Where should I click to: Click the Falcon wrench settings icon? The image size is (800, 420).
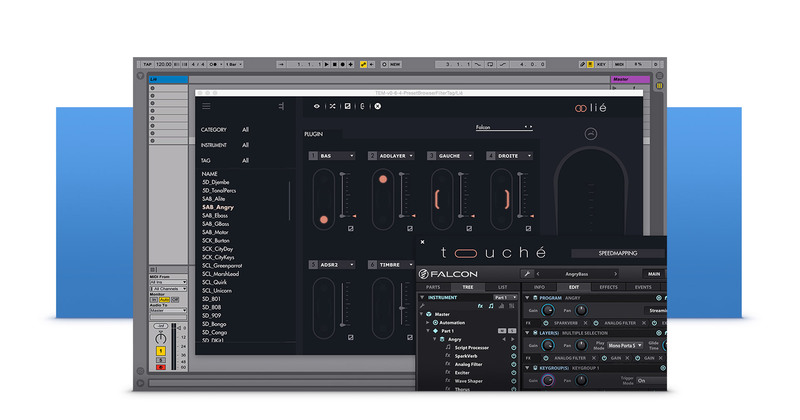pos(526,273)
